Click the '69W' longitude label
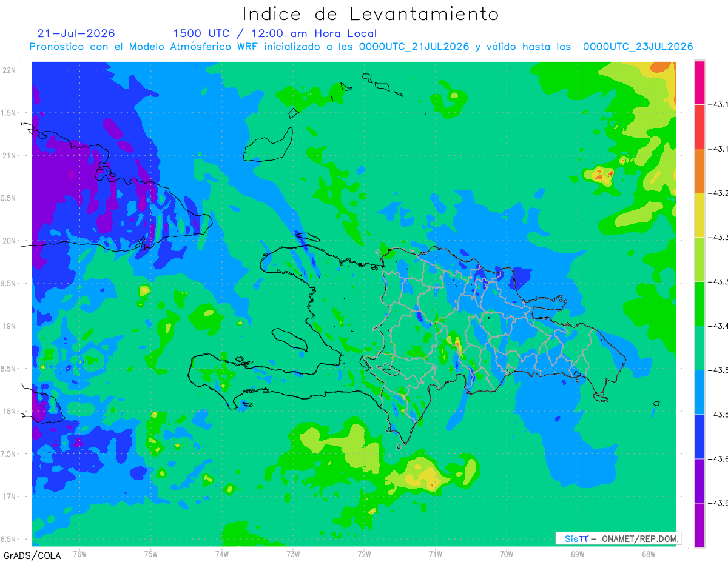Screen dimensions: 728x562 click(x=578, y=554)
